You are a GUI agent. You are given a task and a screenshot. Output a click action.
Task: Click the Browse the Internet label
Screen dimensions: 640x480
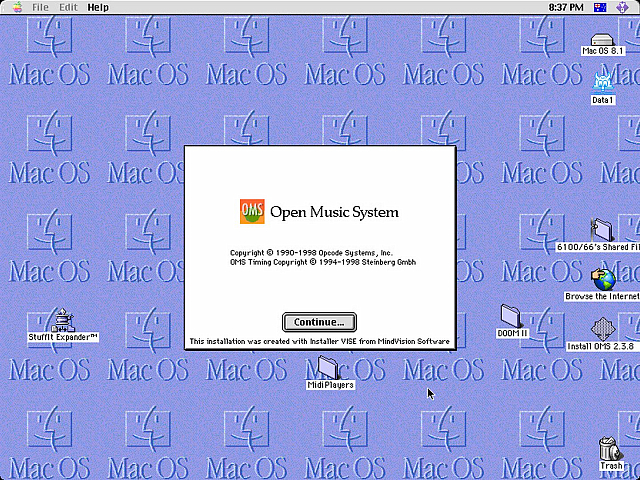click(602, 296)
